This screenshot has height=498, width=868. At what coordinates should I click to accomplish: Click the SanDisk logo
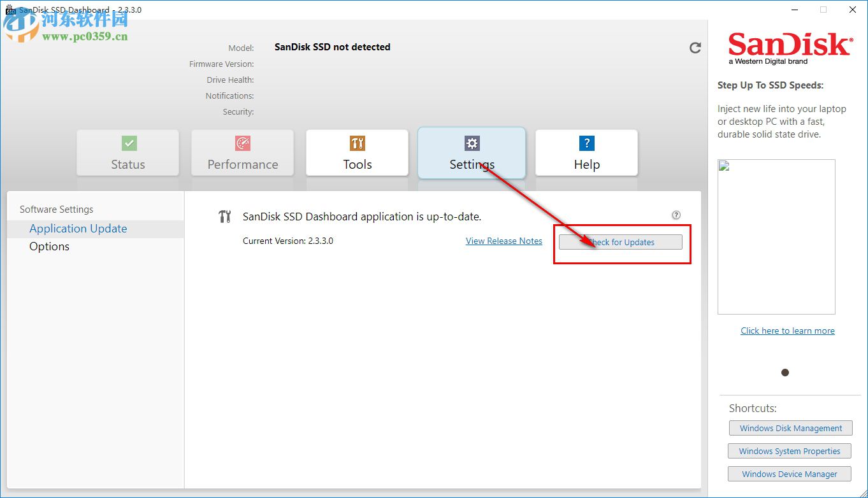(790, 48)
